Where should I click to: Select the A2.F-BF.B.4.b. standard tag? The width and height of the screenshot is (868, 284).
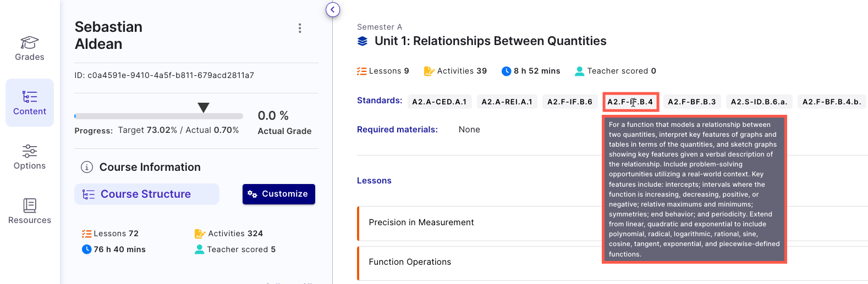pos(832,102)
